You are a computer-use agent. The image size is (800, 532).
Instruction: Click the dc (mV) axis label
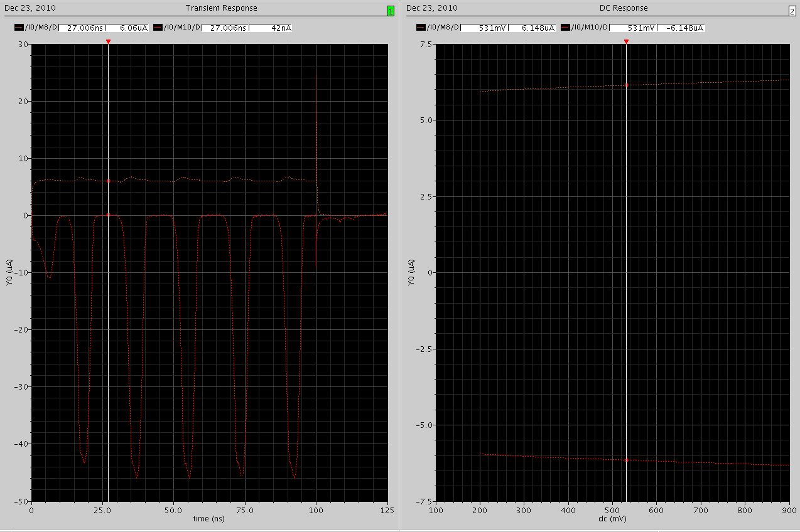tap(612, 519)
